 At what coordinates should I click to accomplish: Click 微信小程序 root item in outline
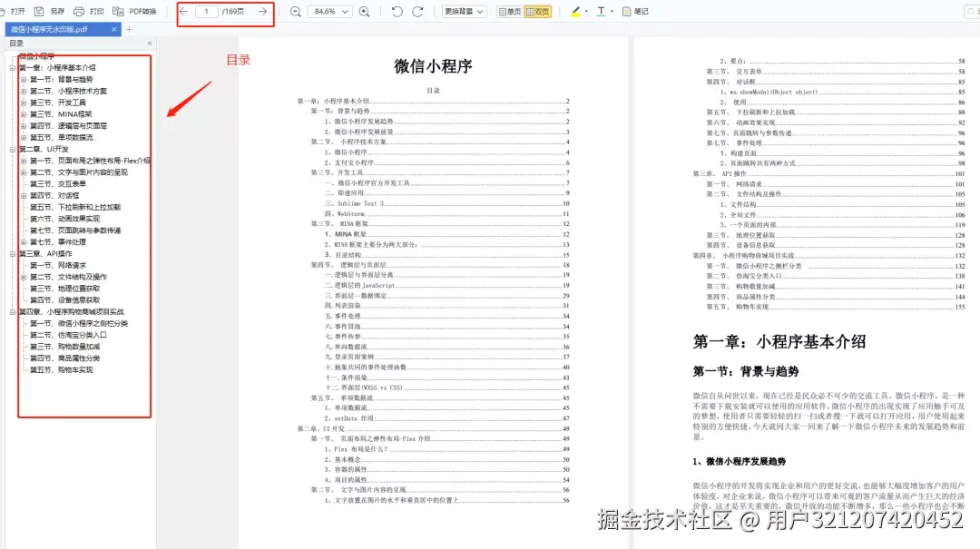(36, 56)
